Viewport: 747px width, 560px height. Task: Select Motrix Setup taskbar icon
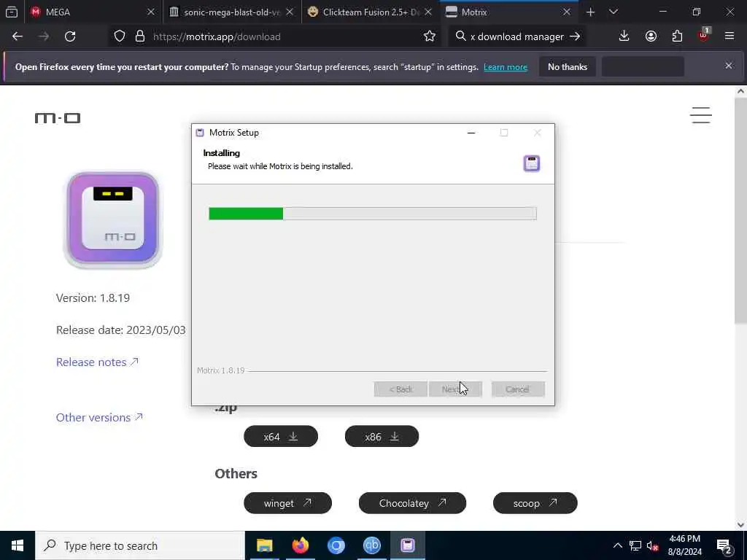[408, 545]
